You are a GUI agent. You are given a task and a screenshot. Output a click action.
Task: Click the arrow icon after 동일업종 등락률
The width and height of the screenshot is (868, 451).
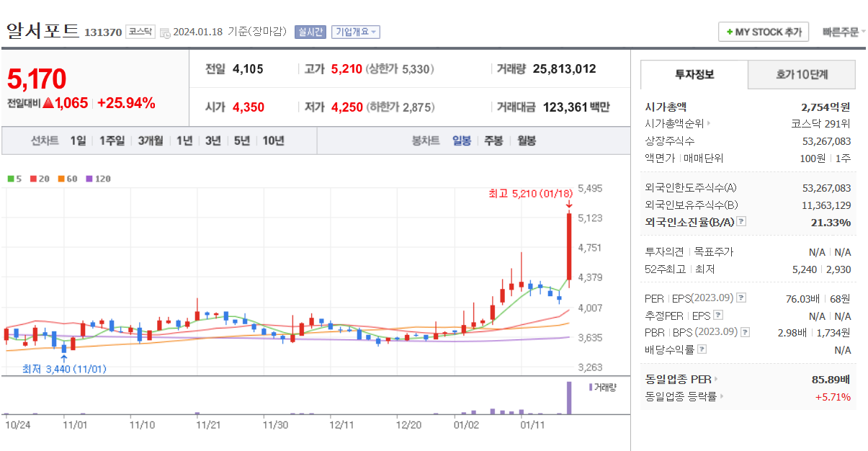(x=722, y=396)
